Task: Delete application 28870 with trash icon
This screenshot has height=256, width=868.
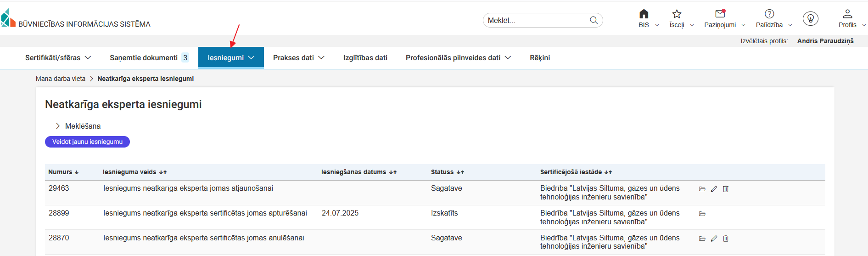Action: tap(726, 239)
